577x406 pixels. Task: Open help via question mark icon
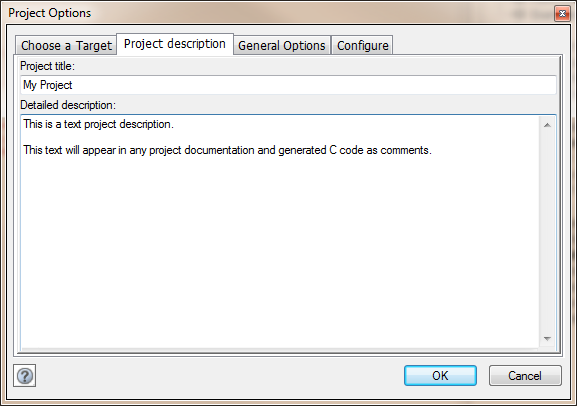(25, 376)
